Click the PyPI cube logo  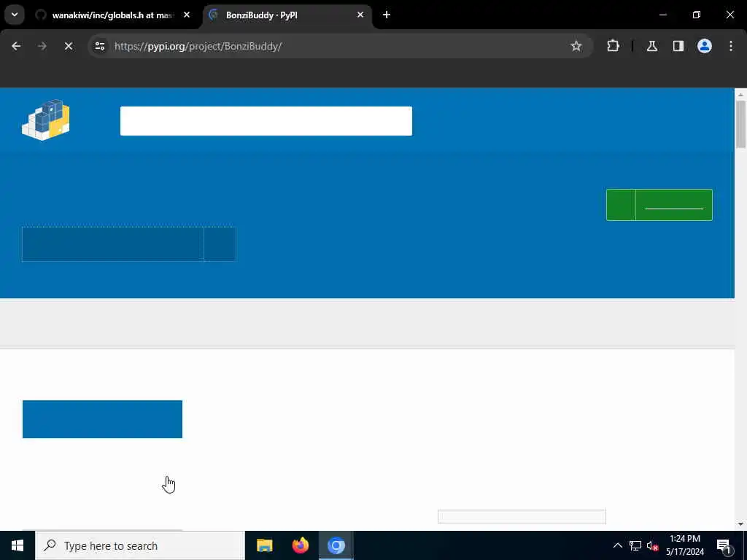(x=46, y=120)
